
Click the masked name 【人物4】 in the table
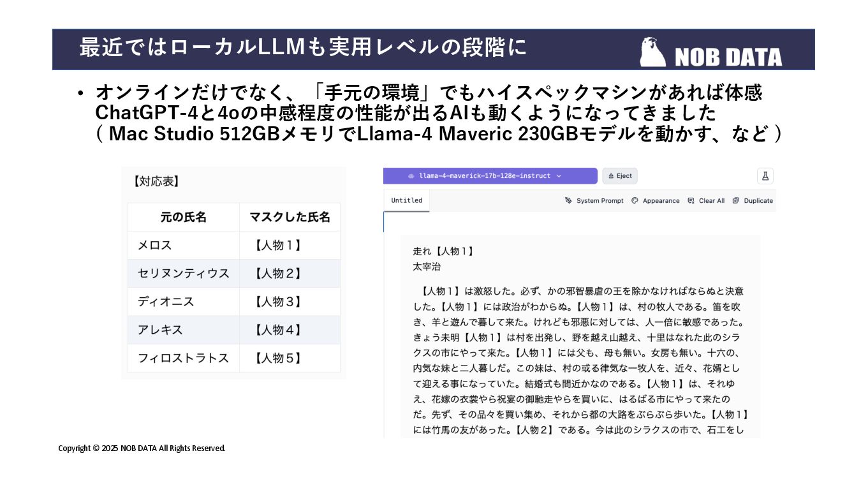coord(277,330)
